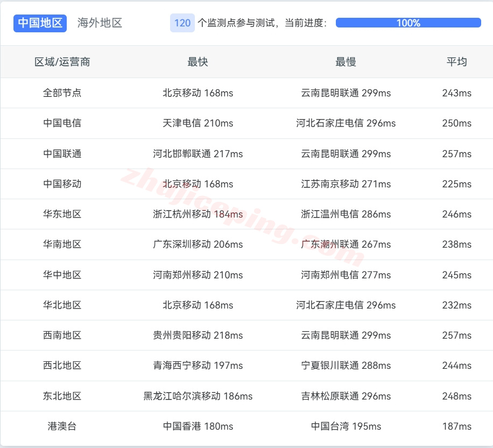Click 云南昆明联通 299ms in 西南地区 row

(346, 335)
